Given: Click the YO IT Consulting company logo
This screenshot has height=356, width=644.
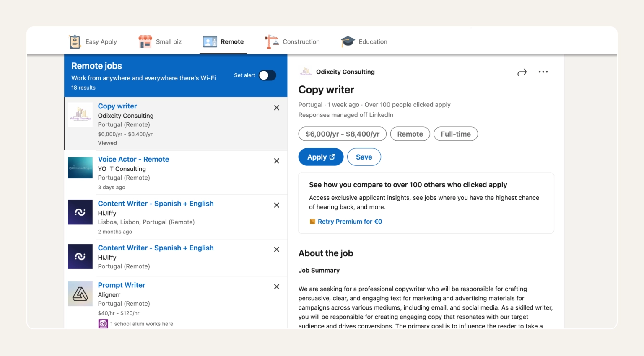Looking at the screenshot, I should (80, 168).
